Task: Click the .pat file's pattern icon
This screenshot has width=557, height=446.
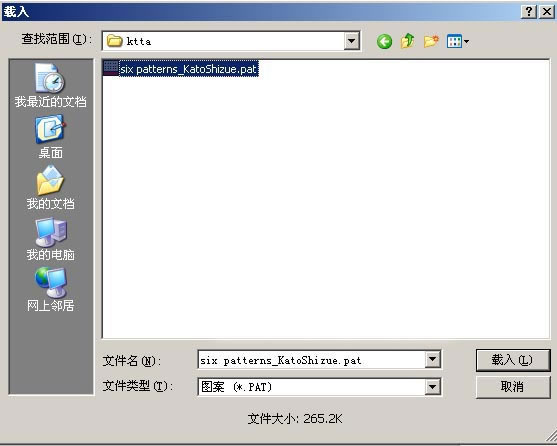Action: [110, 68]
